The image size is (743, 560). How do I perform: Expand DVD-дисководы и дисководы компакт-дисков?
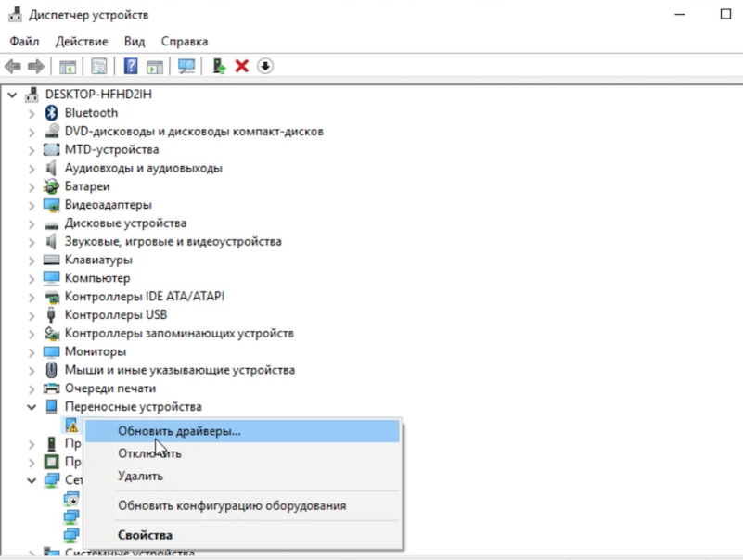pos(32,133)
